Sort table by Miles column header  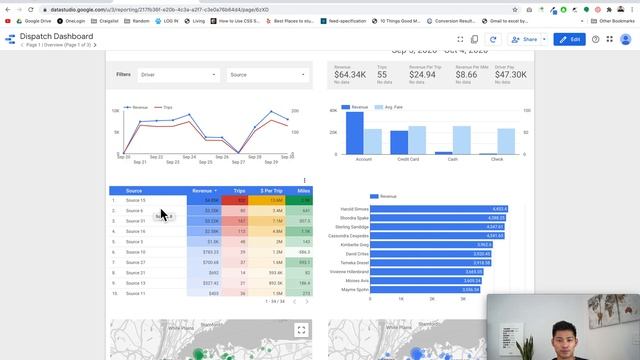pyautogui.click(x=304, y=191)
